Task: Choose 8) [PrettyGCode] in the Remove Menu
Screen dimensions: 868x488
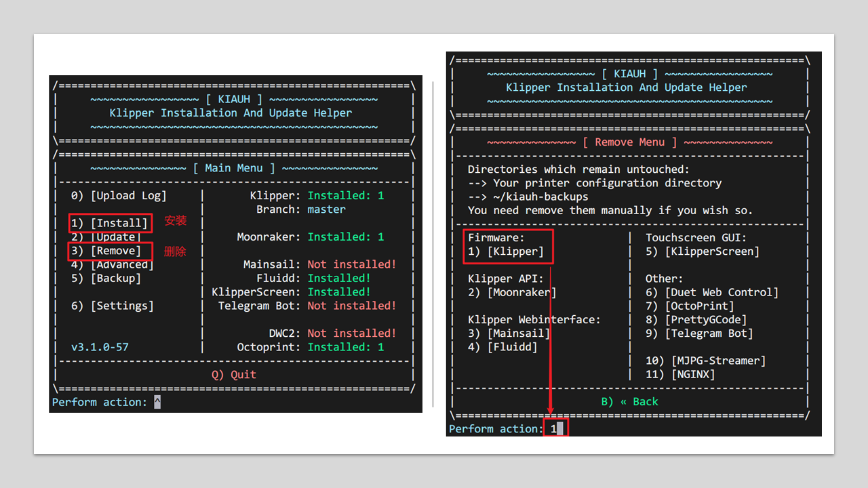Action: (x=696, y=320)
